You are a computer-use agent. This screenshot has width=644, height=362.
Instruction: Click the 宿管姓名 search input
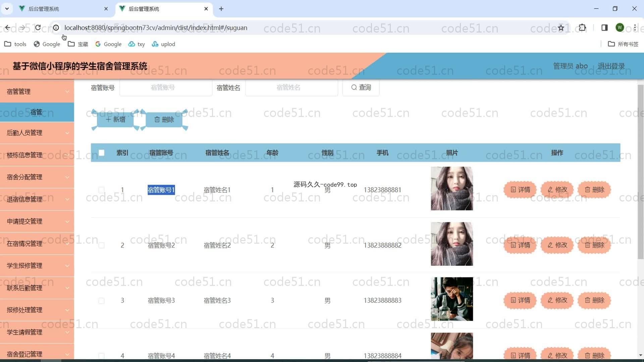(291, 87)
